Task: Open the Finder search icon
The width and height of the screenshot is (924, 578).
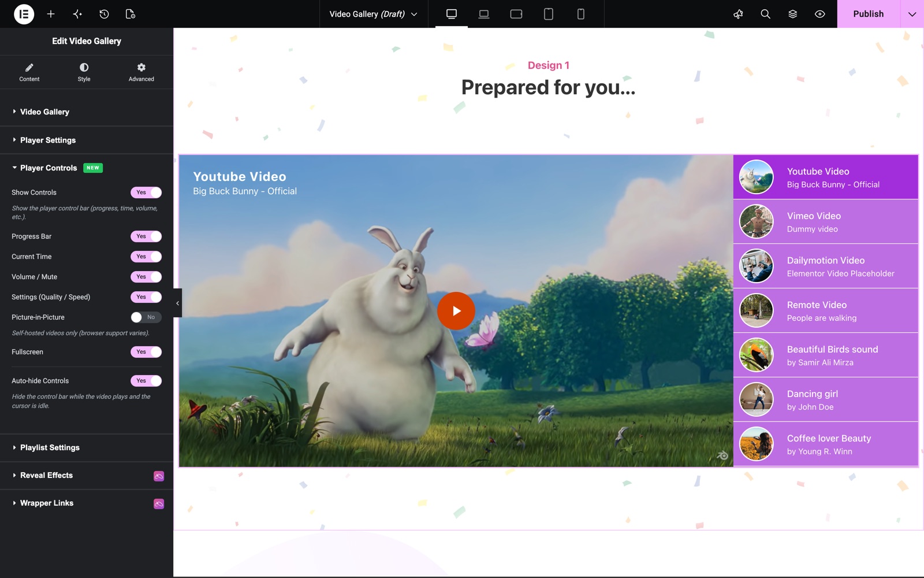Action: 765,14
